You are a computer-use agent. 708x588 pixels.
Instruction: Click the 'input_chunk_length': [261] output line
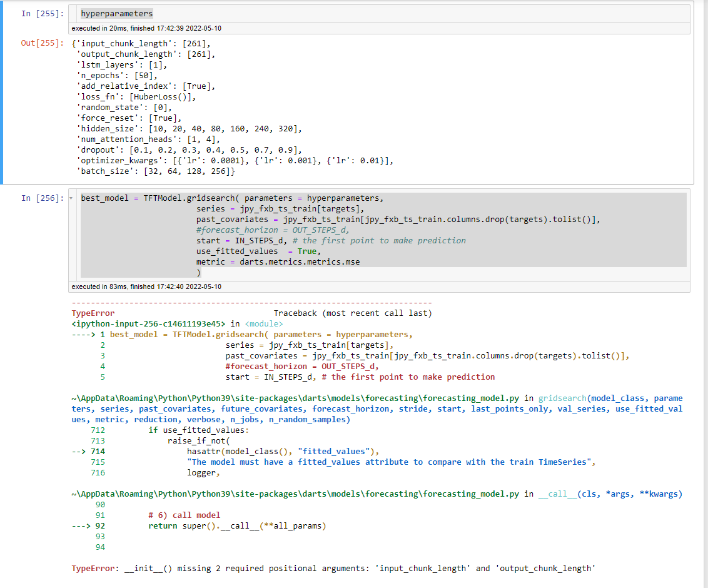(x=141, y=44)
